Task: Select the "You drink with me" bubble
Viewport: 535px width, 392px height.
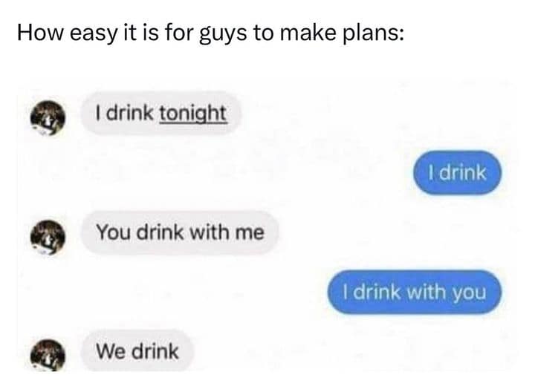Action: pyautogui.click(x=180, y=232)
